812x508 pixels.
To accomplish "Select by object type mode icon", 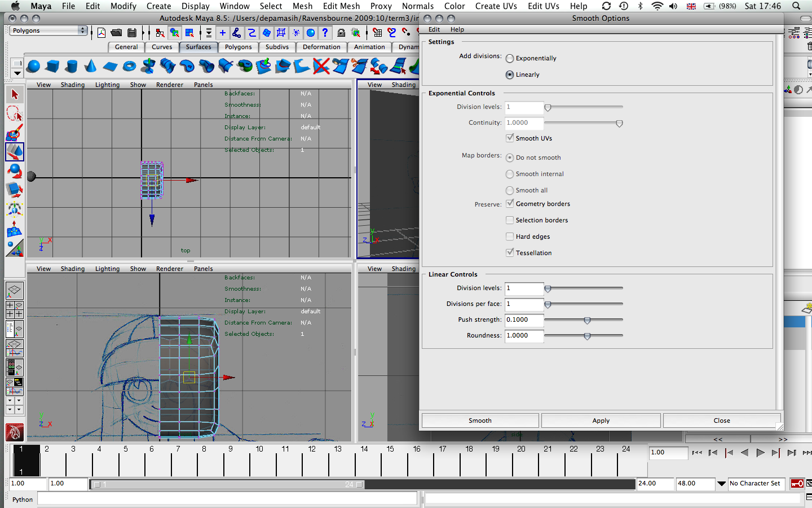I will [x=175, y=33].
